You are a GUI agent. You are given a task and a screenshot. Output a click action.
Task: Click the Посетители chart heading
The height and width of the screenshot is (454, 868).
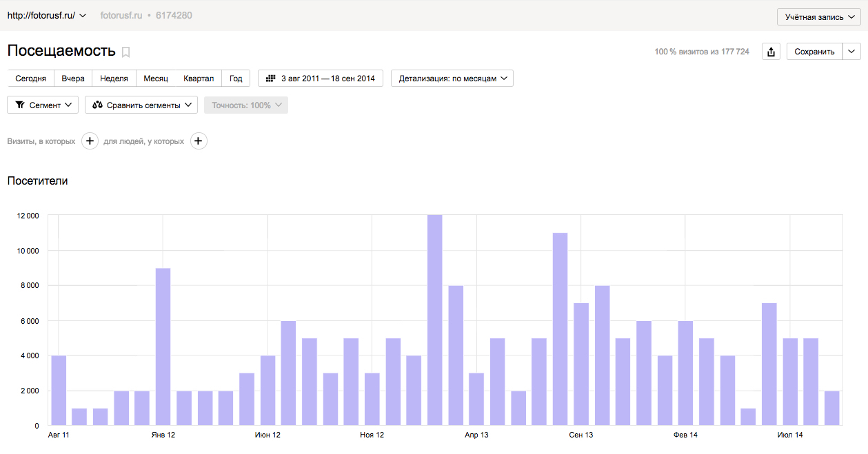pyautogui.click(x=37, y=181)
